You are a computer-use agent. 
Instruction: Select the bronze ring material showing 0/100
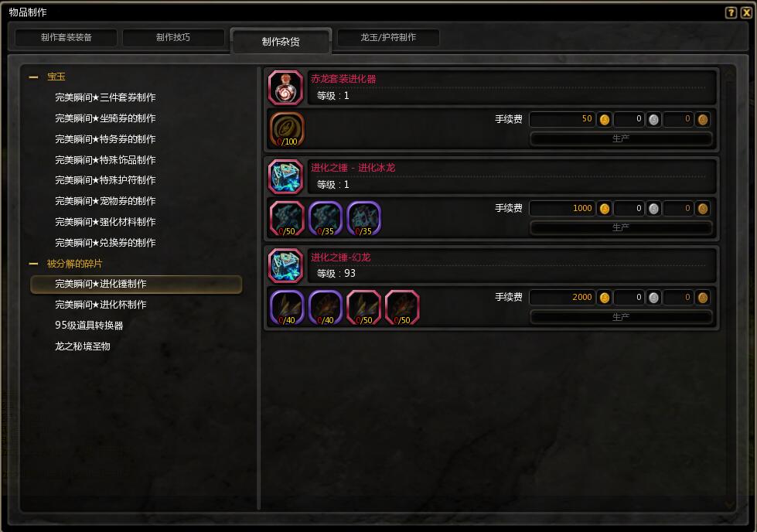(x=287, y=129)
